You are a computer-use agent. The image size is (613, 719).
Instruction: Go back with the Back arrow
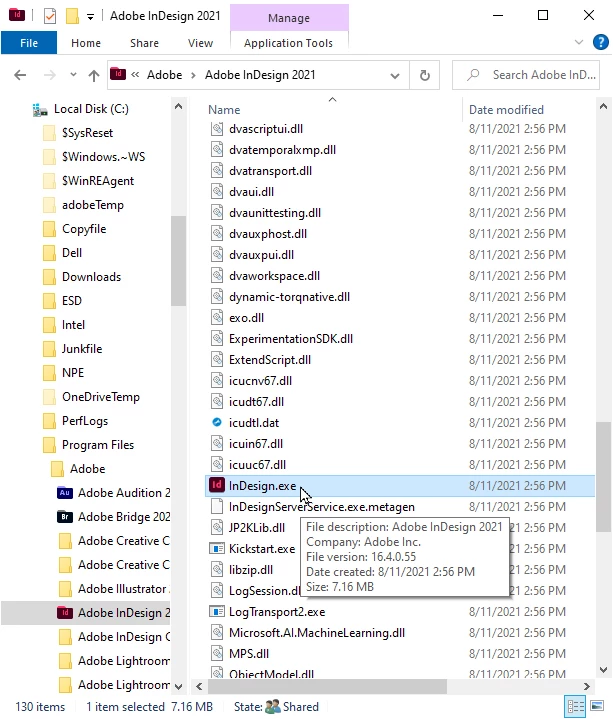(20, 75)
